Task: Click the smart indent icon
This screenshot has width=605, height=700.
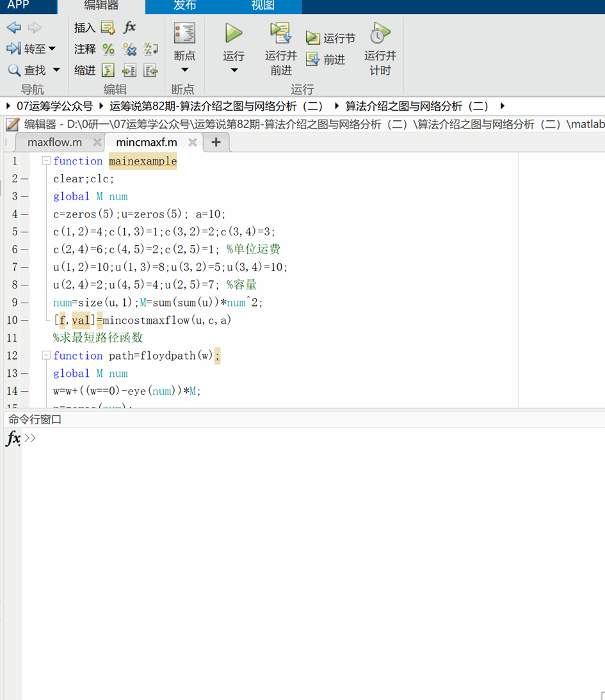Action: click(108, 70)
